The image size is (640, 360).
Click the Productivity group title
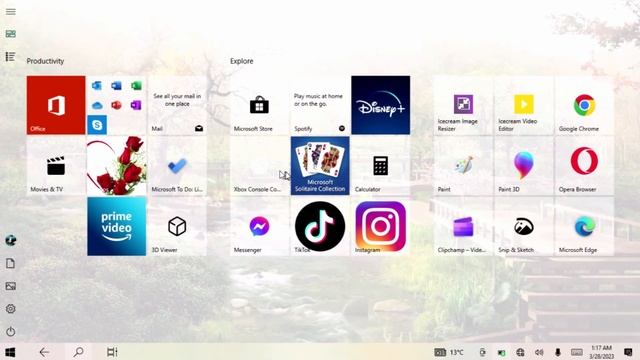(45, 61)
